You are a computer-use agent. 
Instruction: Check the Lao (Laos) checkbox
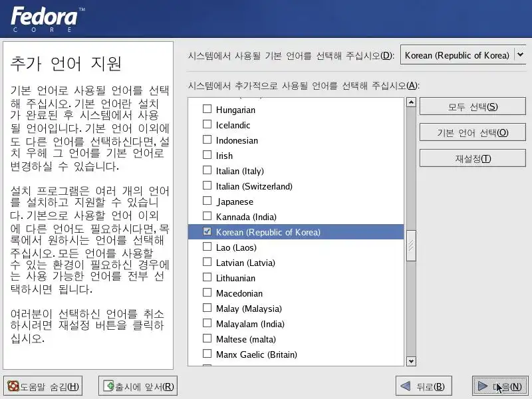pyautogui.click(x=207, y=247)
